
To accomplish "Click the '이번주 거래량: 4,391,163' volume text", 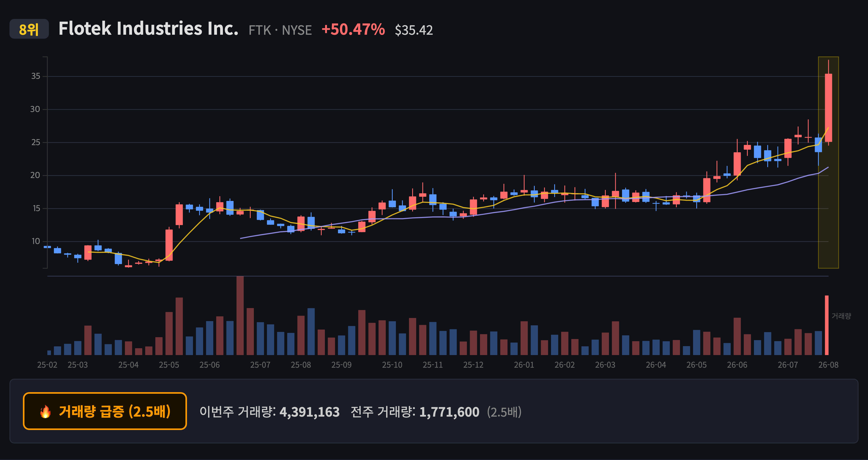I will [x=270, y=412].
